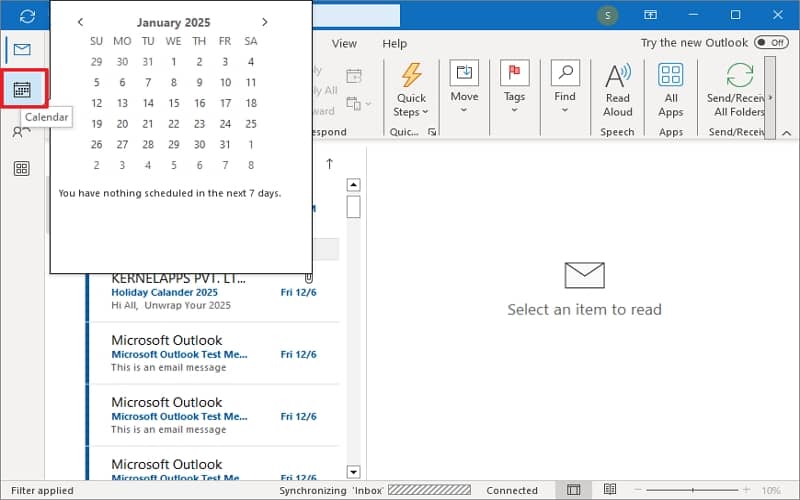The image size is (800, 500).
Task: Click 'Hi All, Unwrap Your 2025' preview
Action: [x=171, y=306]
